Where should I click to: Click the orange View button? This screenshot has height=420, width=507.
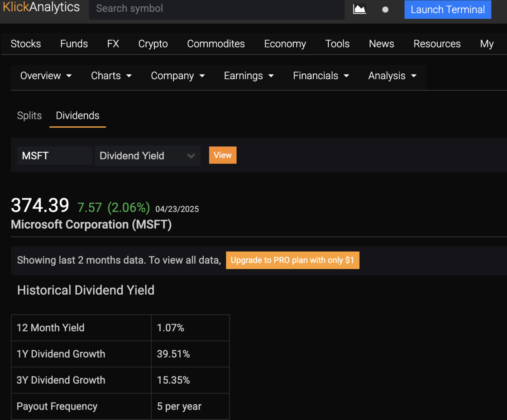tap(222, 155)
